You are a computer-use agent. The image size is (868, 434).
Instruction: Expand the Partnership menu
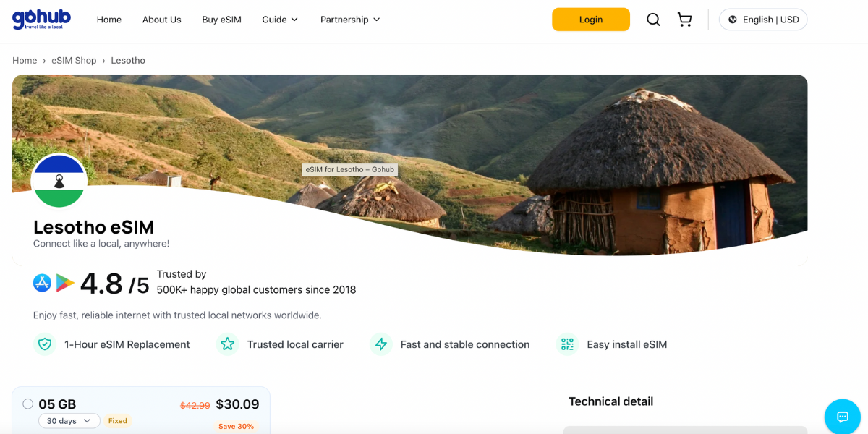coord(349,20)
